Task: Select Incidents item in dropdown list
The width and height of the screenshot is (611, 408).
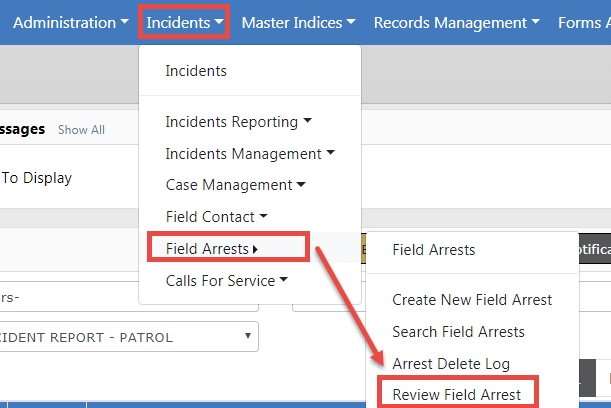Action: pos(196,71)
